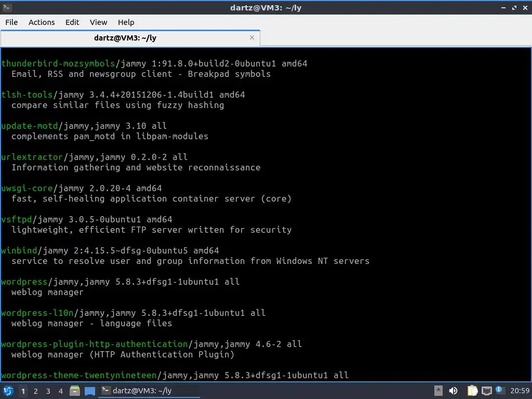Viewport: 532px width, 399px height.
Task: Select the dartz@VM3 taskbar window button
Action: pyautogui.click(x=149, y=391)
